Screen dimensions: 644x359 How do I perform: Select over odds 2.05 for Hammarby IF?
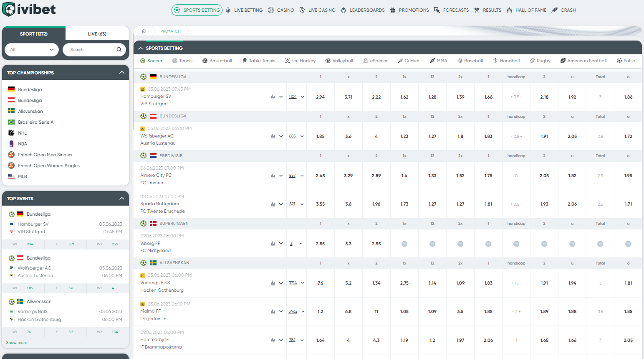pyautogui.click(x=628, y=340)
